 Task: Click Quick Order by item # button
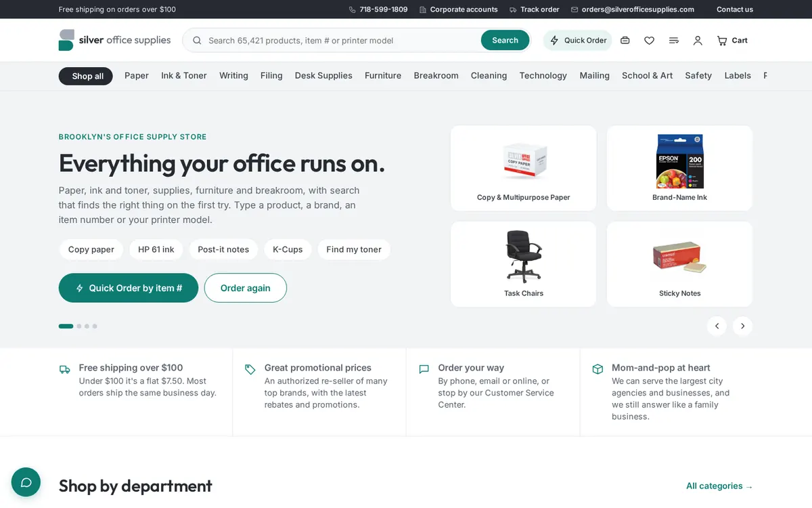129,288
